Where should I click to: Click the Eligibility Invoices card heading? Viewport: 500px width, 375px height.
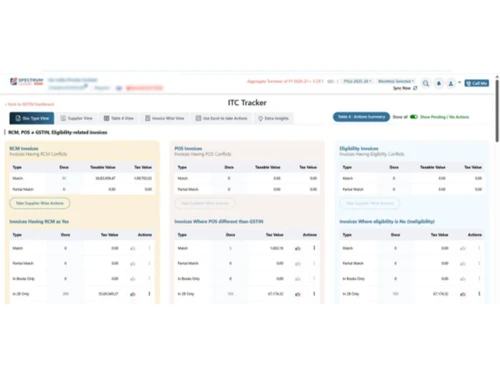359,149
